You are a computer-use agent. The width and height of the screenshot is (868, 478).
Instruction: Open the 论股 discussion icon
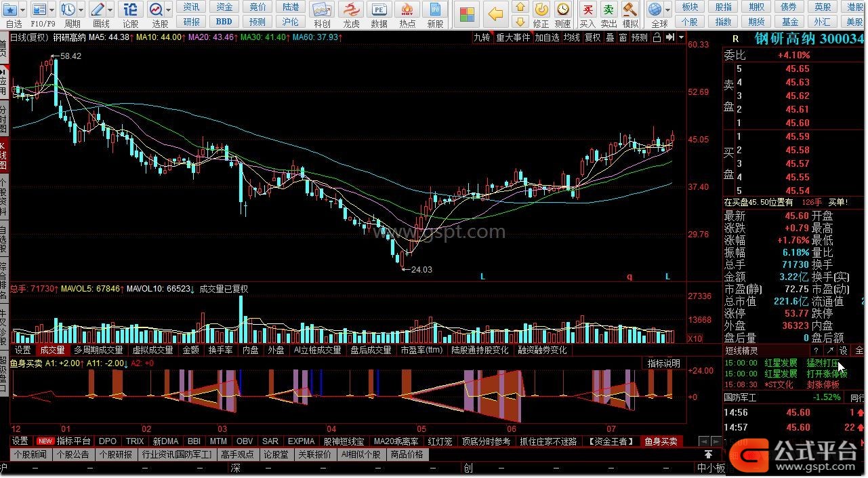[x=131, y=10]
